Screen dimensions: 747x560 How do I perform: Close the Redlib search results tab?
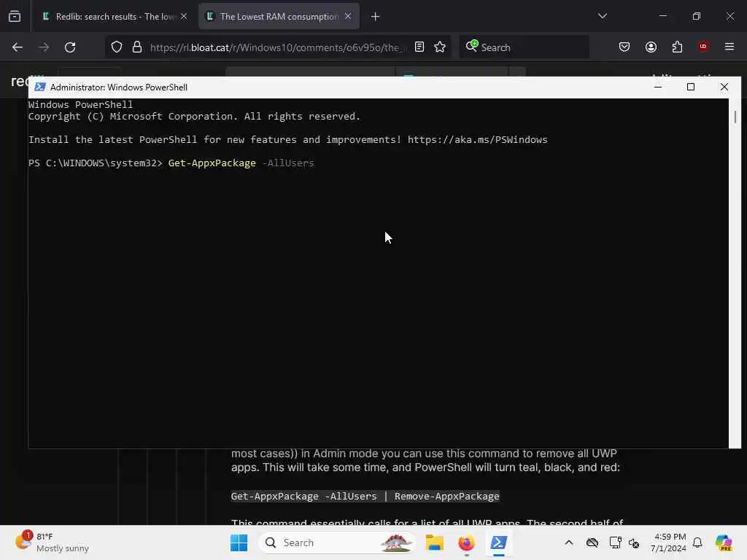pos(184,17)
